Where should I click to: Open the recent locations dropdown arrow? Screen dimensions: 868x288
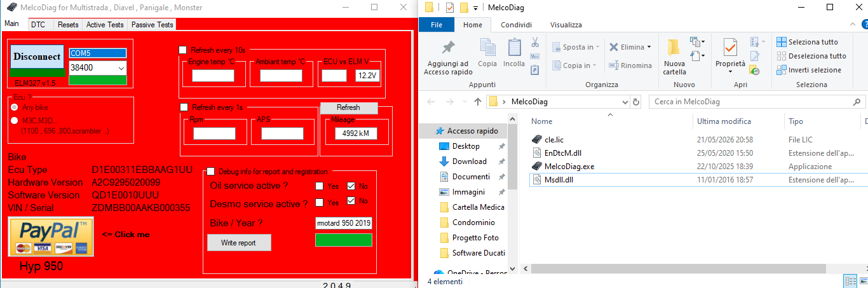pos(464,102)
